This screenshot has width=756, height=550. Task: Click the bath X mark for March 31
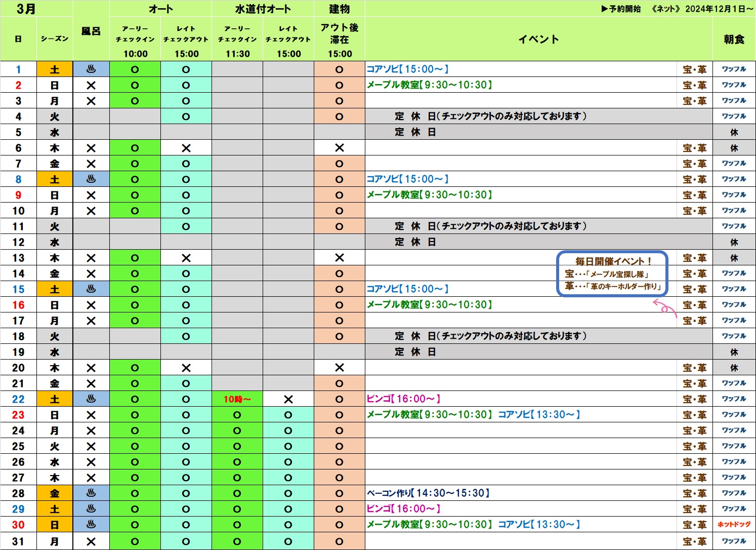[91, 541]
